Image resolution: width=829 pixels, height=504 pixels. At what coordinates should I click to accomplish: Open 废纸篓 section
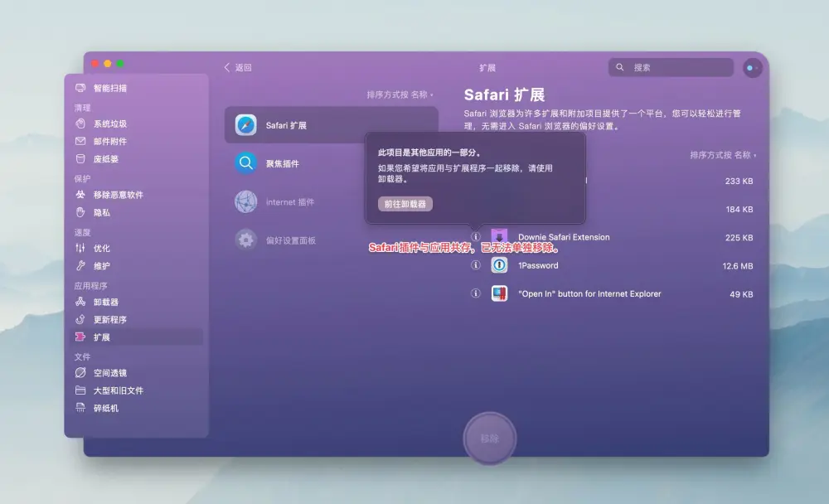[x=106, y=158]
